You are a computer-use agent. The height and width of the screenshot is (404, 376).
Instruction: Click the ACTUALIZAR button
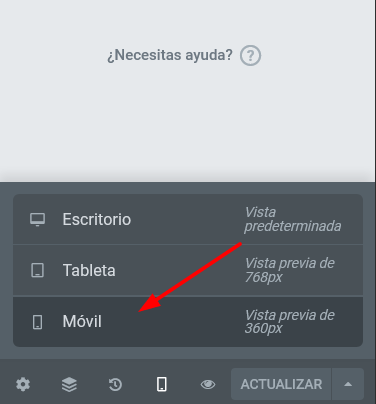pos(281,384)
